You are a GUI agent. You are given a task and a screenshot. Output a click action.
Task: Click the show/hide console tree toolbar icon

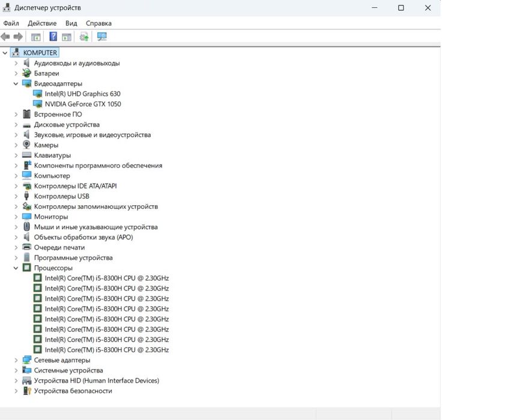click(36, 37)
